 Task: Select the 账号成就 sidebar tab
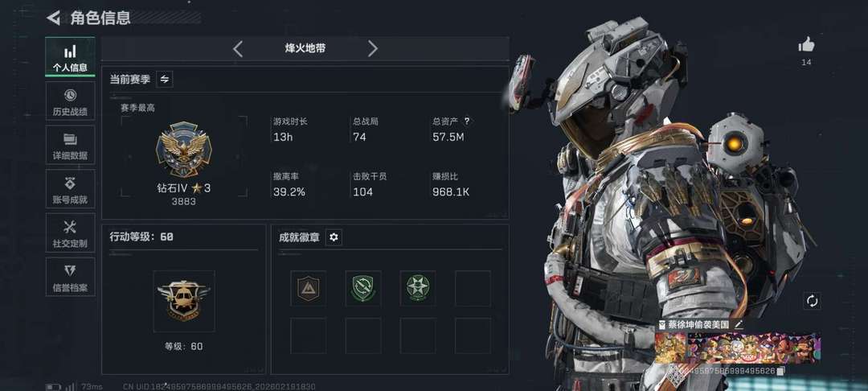click(x=70, y=189)
